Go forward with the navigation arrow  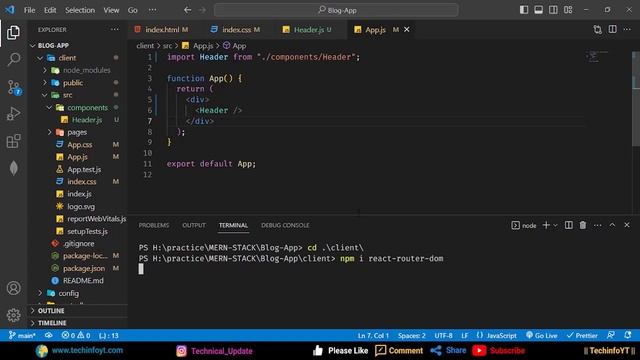202,10
